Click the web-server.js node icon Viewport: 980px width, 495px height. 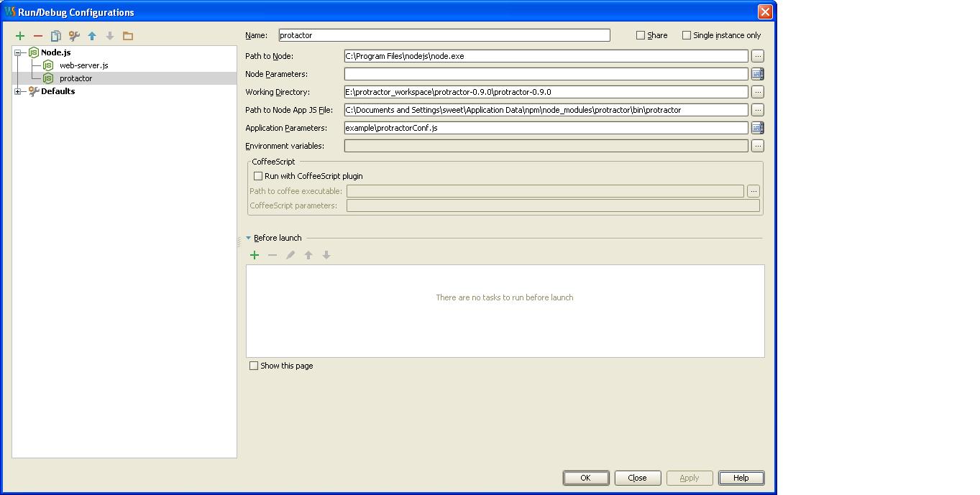pos(48,65)
